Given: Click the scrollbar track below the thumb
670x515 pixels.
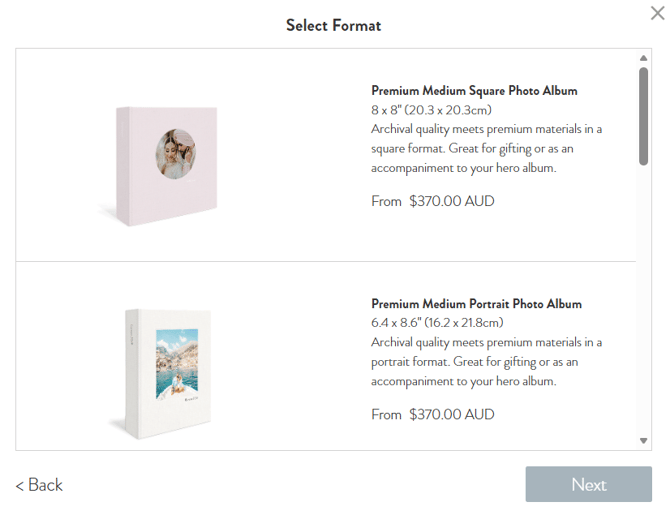Looking at the screenshot, I should [x=644, y=300].
